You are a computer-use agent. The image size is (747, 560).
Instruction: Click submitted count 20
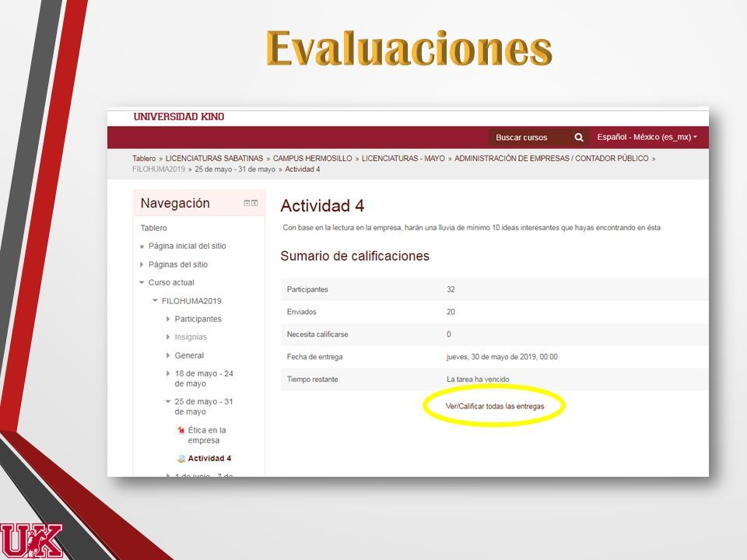click(451, 312)
